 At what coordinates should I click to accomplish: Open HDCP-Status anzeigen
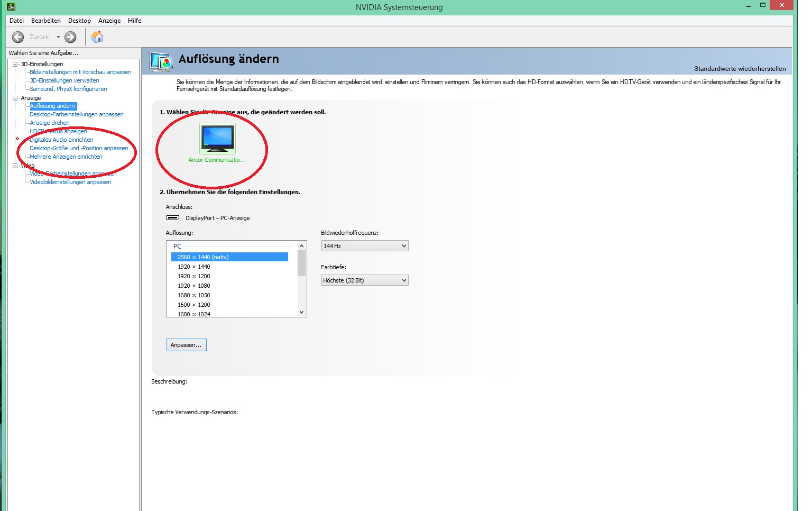[58, 131]
